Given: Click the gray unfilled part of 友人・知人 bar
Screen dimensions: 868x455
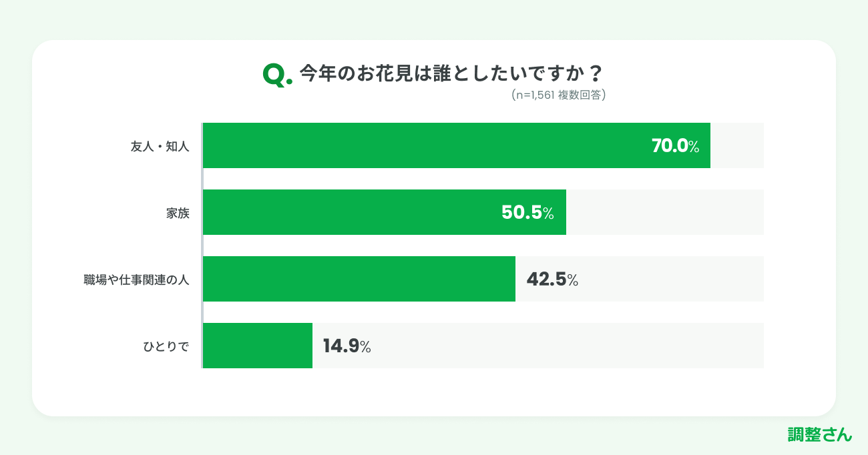Looking at the screenshot, I should point(737,145).
